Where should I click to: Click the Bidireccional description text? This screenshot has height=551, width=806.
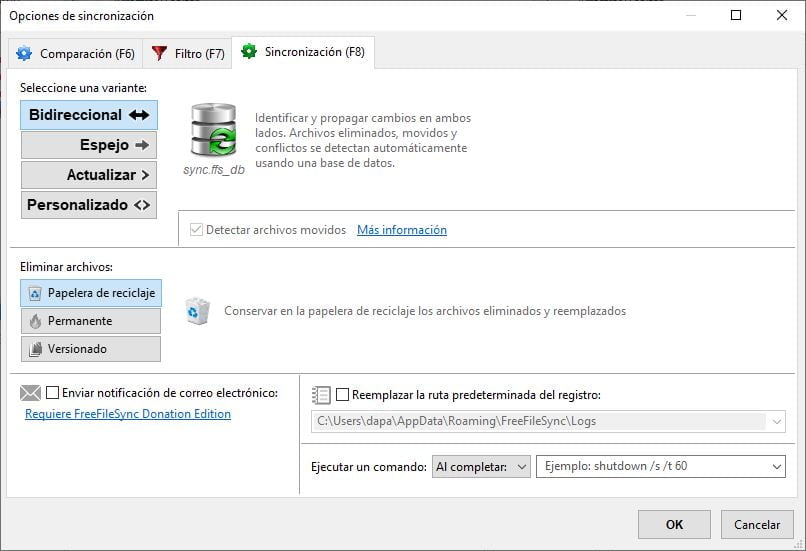click(363, 140)
